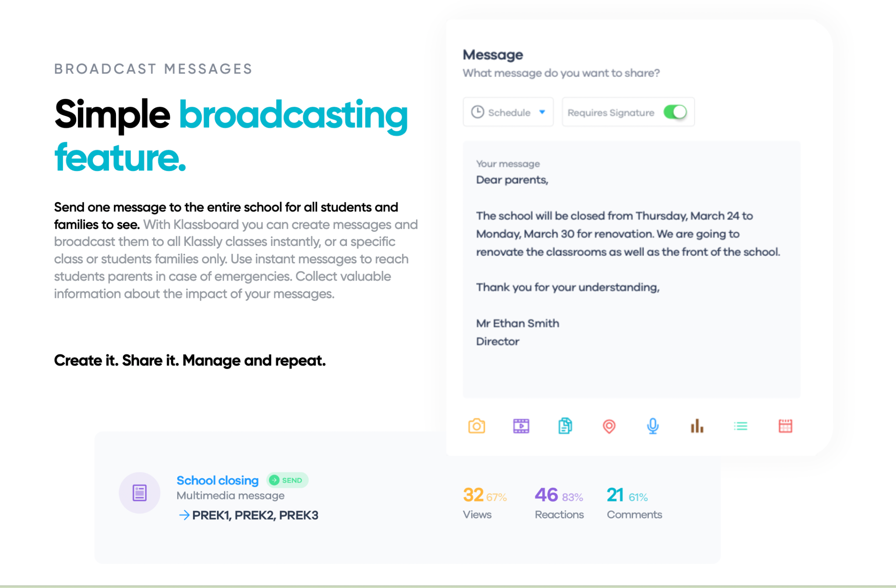
Task: Toggle the Requires Signature switch
Action: click(x=675, y=112)
